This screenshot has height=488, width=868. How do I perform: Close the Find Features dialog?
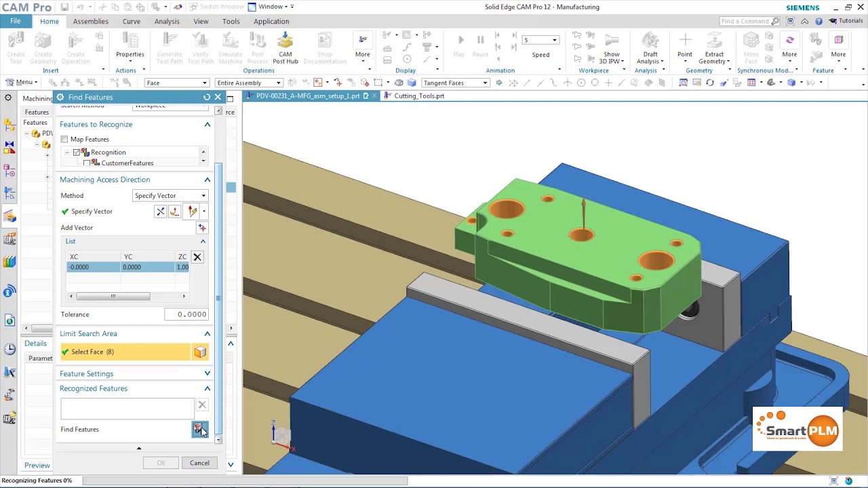click(218, 98)
